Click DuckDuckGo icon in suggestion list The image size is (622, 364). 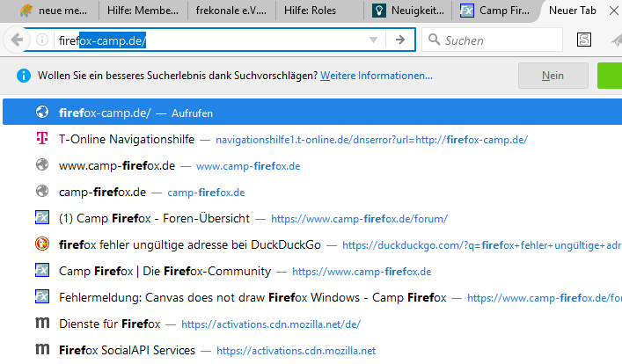42,244
